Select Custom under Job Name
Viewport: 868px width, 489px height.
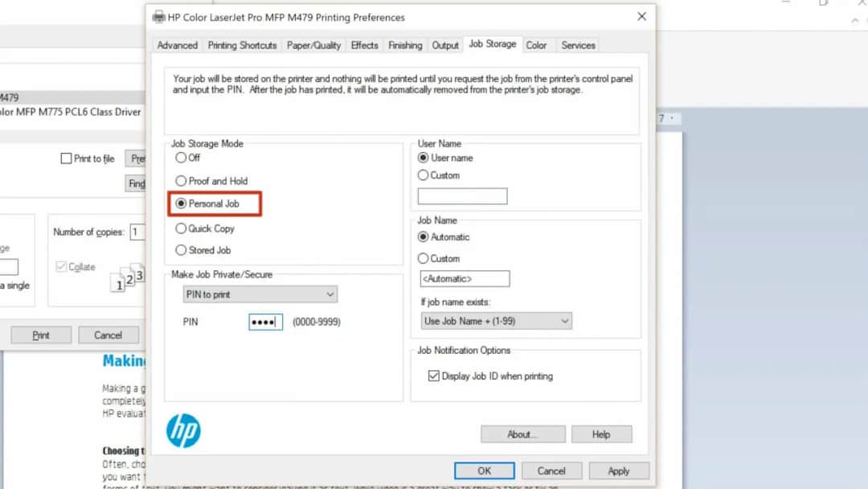pos(424,258)
